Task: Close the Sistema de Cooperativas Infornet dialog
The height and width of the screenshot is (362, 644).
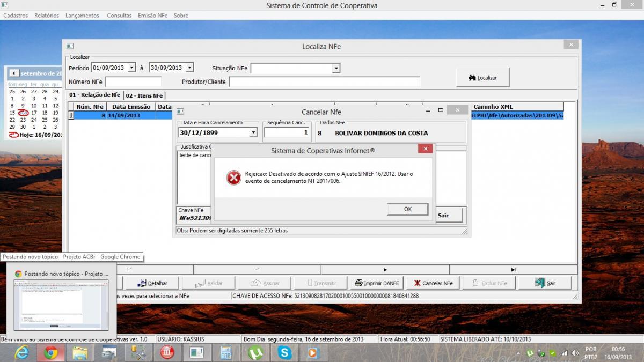Action: pyautogui.click(x=425, y=149)
